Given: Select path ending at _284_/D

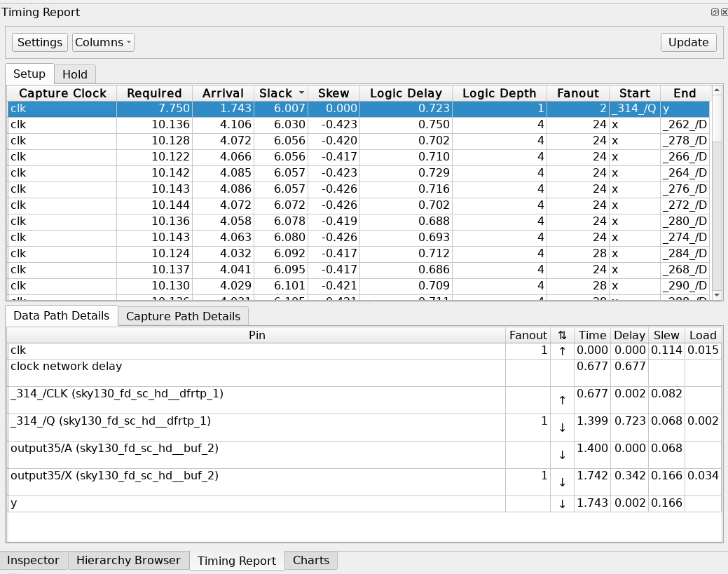Looking at the screenshot, I should pos(359,253).
